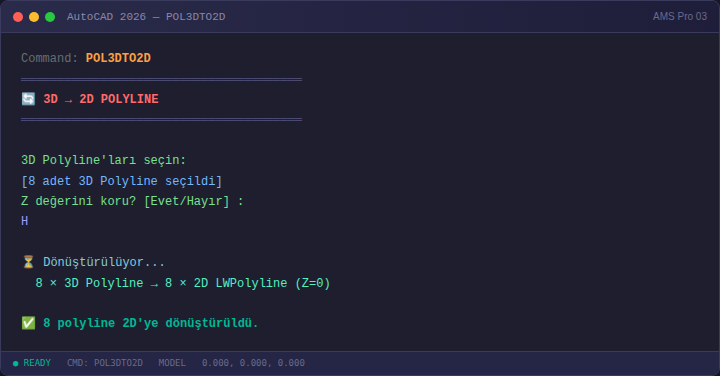
Task: Click the '8 × 3D Polyline → 8 × 2D LWPolyline' line
Action: tap(183, 283)
